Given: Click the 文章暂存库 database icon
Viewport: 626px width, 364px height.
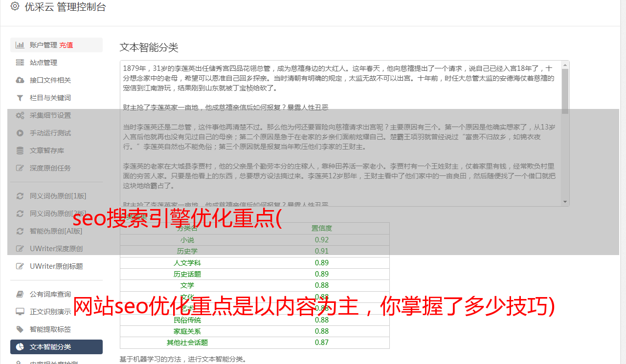Looking at the screenshot, I should [20, 150].
